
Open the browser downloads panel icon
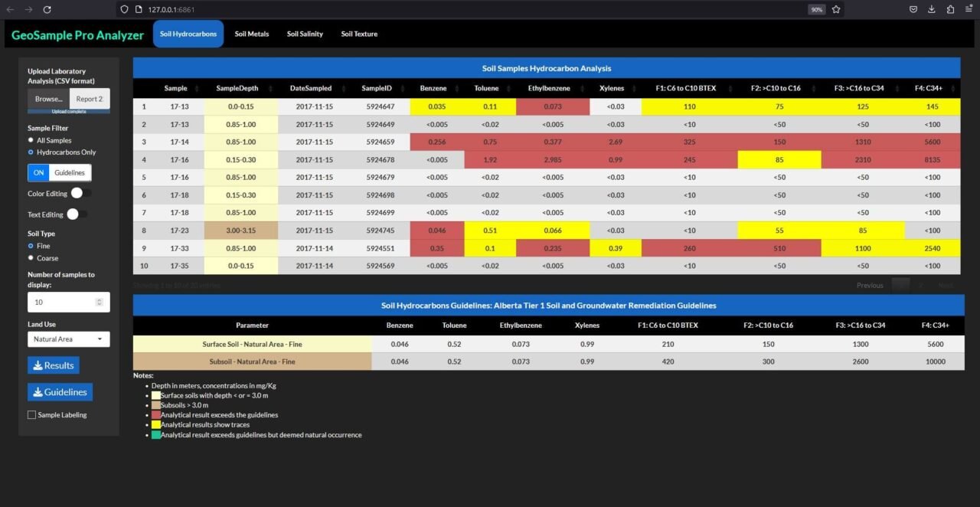tap(931, 9)
